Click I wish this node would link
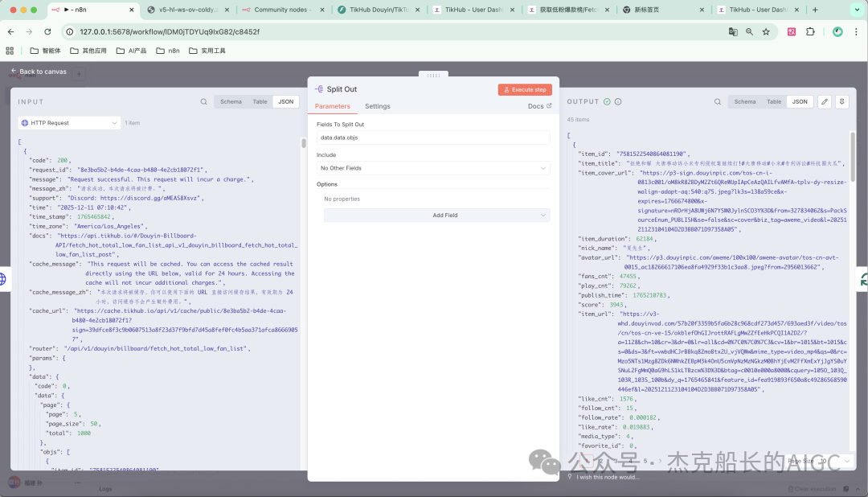Image resolution: width=868 pixels, height=497 pixels. pos(608,477)
